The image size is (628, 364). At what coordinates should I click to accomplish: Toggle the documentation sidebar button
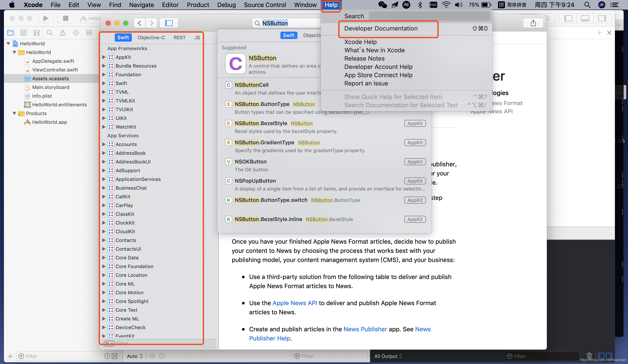tap(169, 23)
